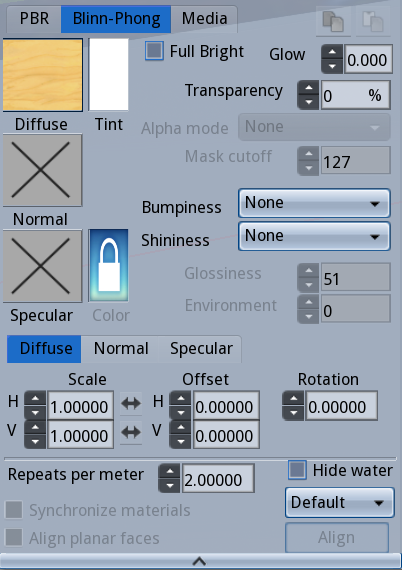
Task: Flip vertical scale with arrow icon
Action: pyautogui.click(x=131, y=432)
